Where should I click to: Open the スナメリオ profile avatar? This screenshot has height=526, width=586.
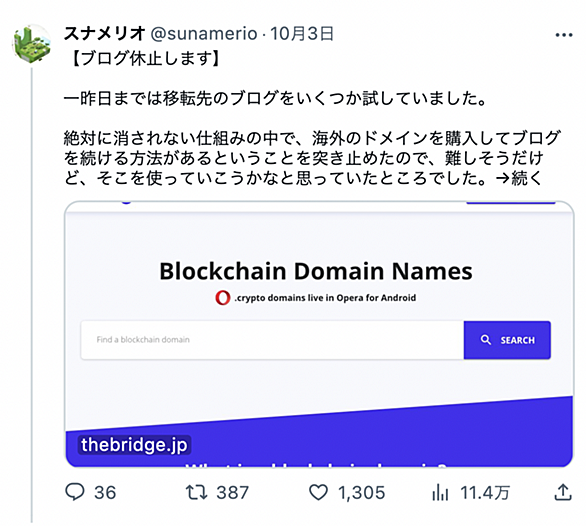coord(32,43)
